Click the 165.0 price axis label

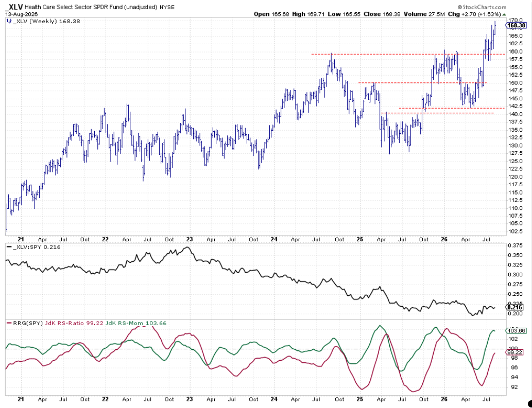[515, 36]
